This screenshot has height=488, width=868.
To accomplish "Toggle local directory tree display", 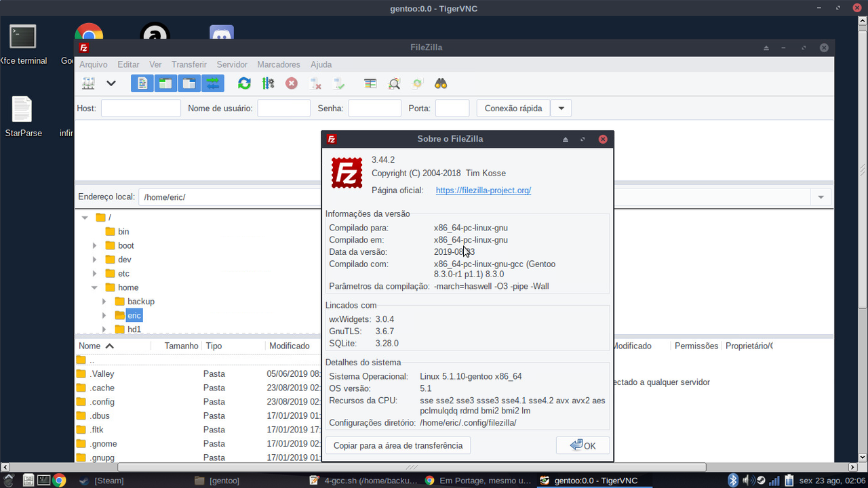I will [165, 83].
